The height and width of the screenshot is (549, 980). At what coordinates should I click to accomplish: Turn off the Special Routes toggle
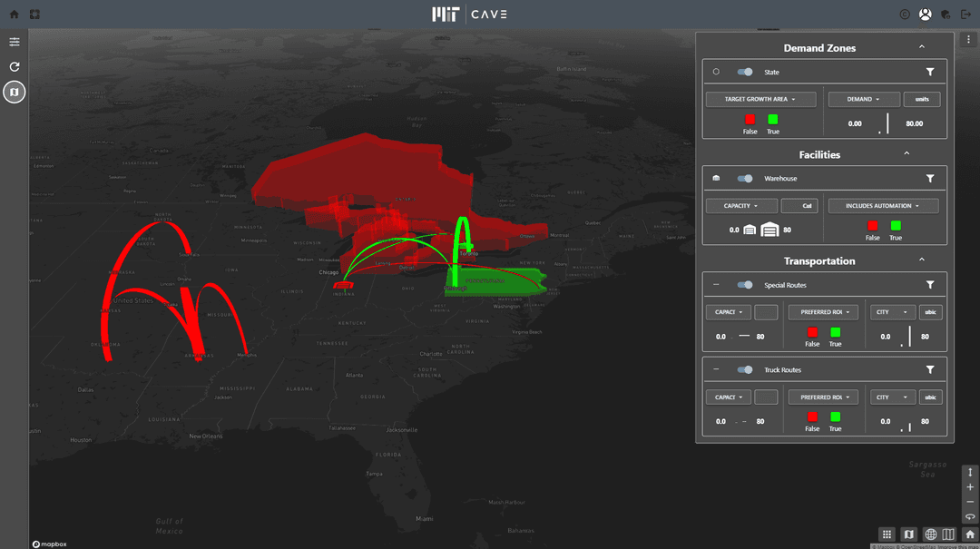(x=745, y=285)
